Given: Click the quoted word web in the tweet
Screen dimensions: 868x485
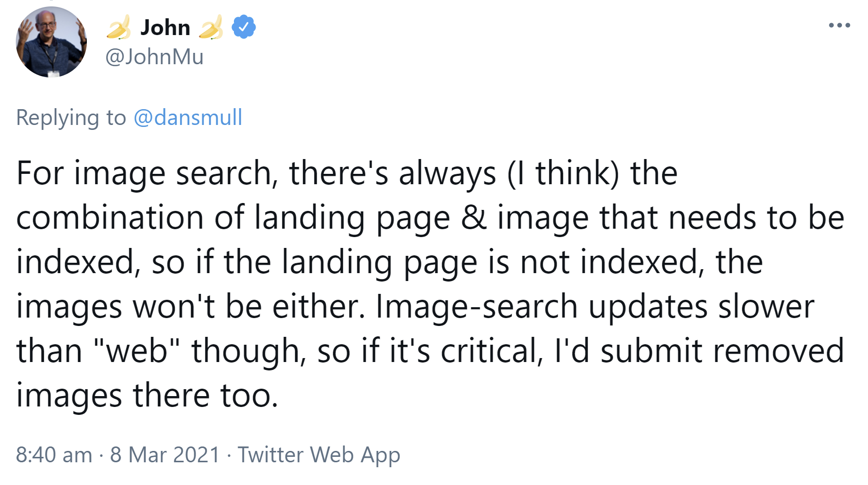Looking at the screenshot, I should [138, 350].
